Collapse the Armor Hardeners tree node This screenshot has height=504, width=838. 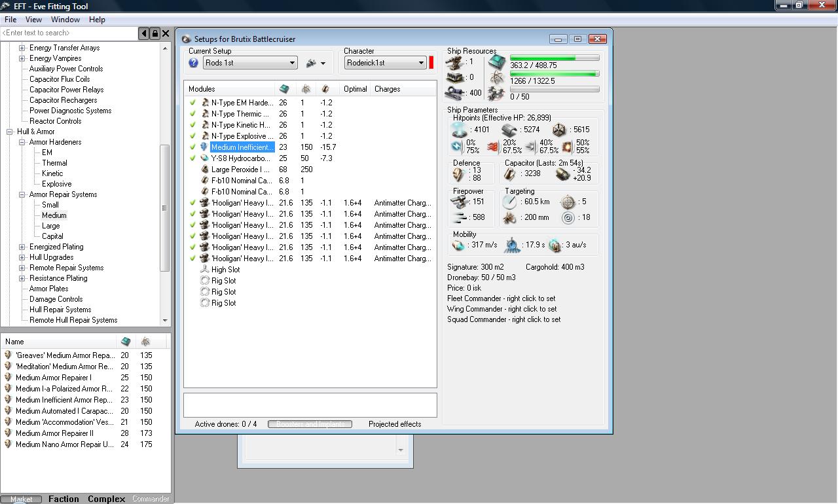click(x=22, y=142)
